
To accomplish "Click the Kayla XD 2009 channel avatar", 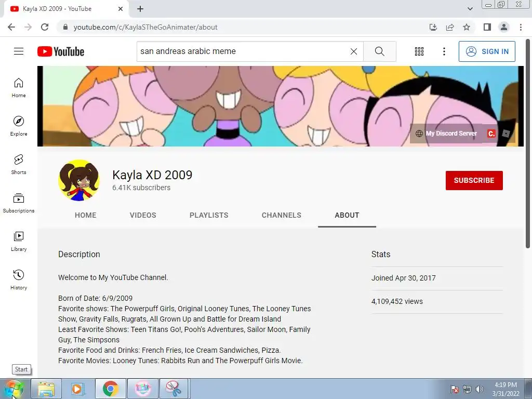I will (x=79, y=180).
